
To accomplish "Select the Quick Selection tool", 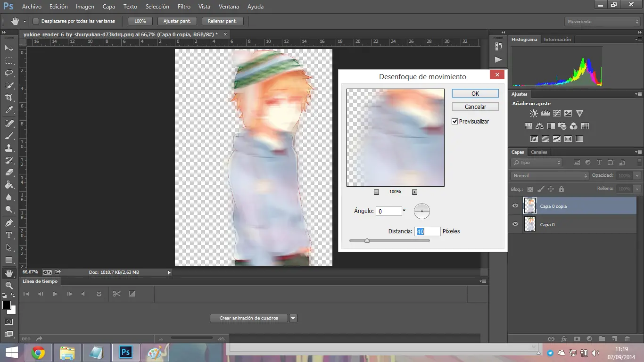I will pos(9,85).
